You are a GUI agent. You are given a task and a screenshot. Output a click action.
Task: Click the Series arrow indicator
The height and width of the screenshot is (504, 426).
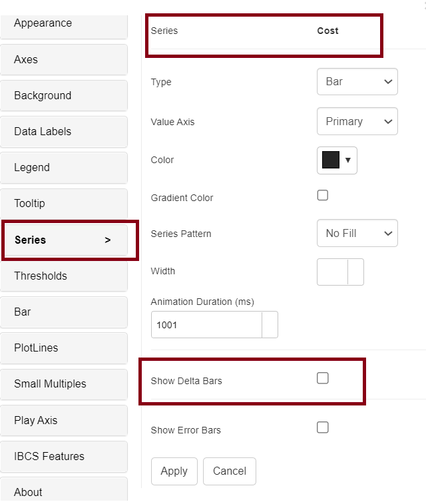click(108, 240)
